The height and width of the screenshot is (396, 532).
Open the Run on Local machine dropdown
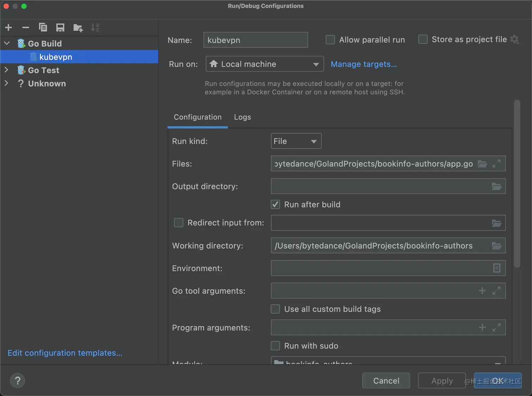(265, 64)
